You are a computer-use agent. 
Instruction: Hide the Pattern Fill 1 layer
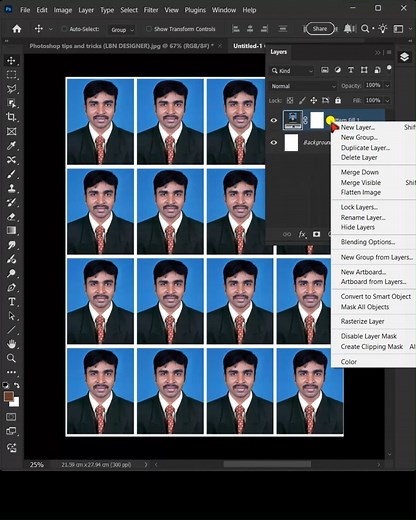coord(274,120)
